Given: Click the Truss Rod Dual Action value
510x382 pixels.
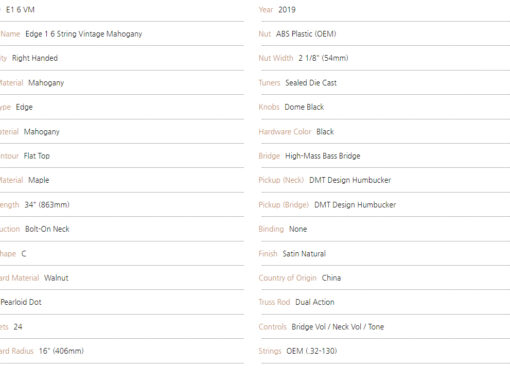Looking at the screenshot, I should click(315, 302).
